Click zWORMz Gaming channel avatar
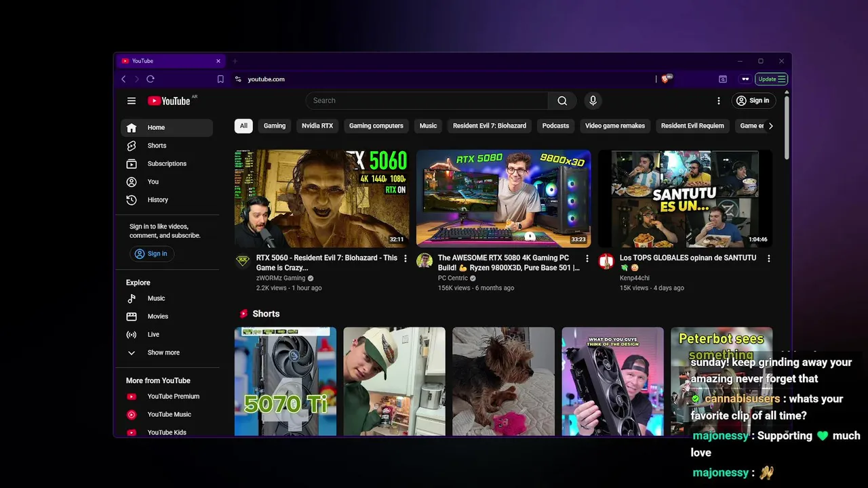Image resolution: width=868 pixels, height=488 pixels. (x=243, y=261)
